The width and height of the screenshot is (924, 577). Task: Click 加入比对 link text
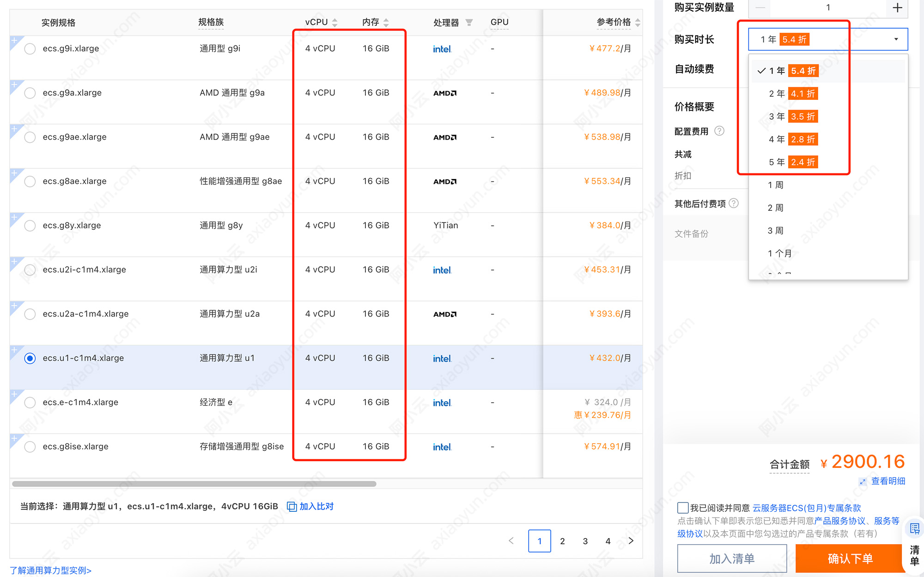[316, 507]
